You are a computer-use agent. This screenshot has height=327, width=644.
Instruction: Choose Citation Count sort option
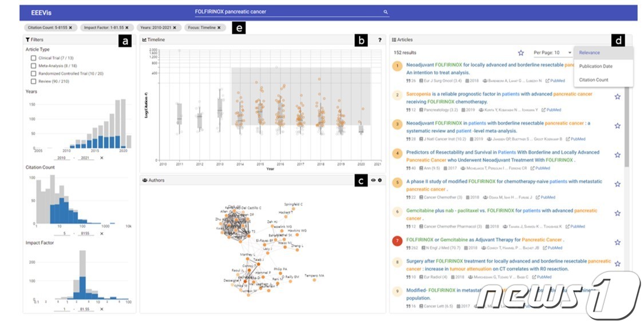tap(594, 80)
